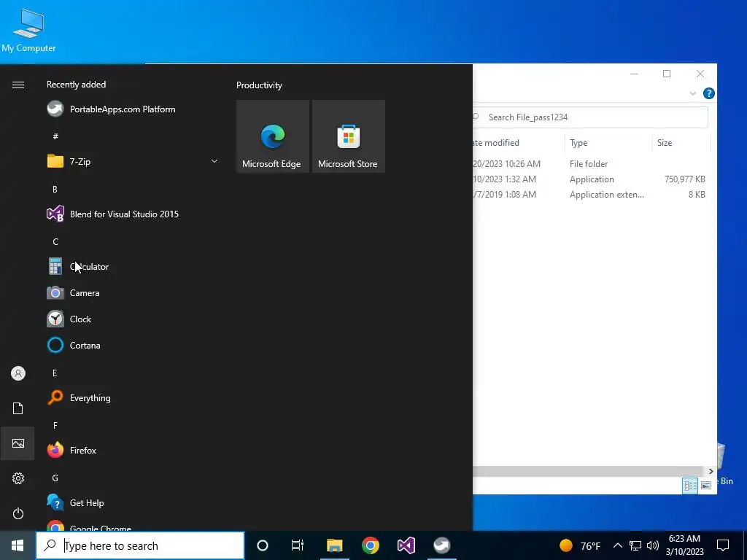This screenshot has height=560, width=747.
Task: Show hidden tray icons chevron
Action: click(617, 545)
